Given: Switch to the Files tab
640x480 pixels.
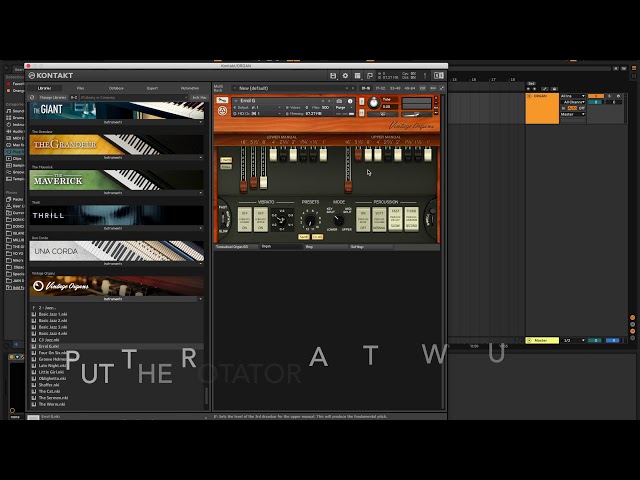Looking at the screenshot, I should pyautogui.click(x=80, y=88).
